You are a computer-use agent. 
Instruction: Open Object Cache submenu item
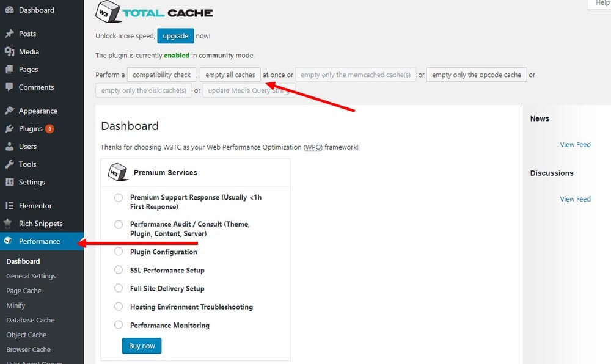(26, 335)
